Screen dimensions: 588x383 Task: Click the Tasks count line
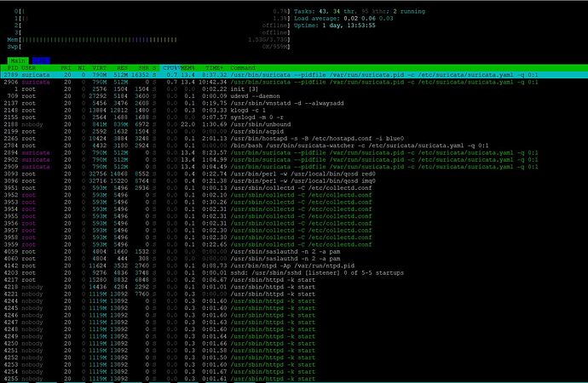pos(360,12)
